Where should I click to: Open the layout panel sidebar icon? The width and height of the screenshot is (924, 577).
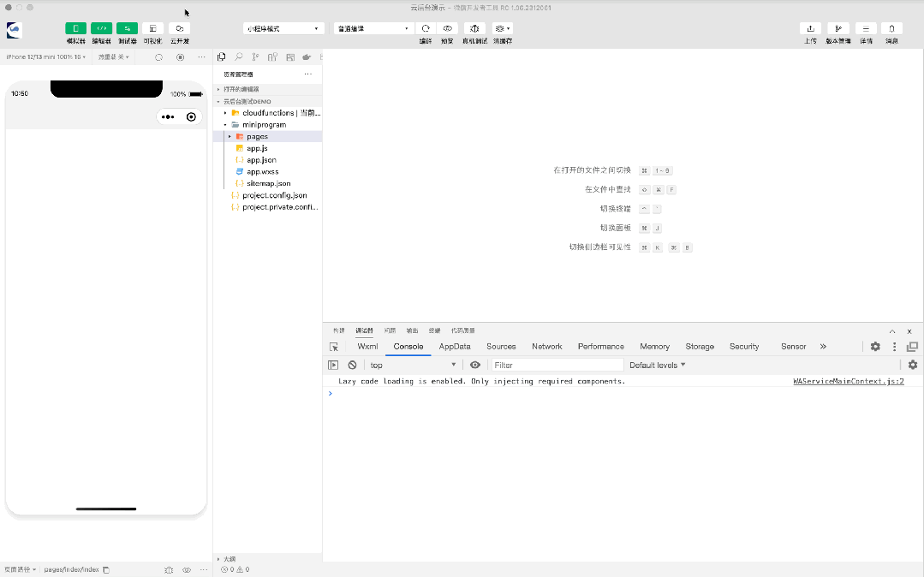(x=290, y=57)
